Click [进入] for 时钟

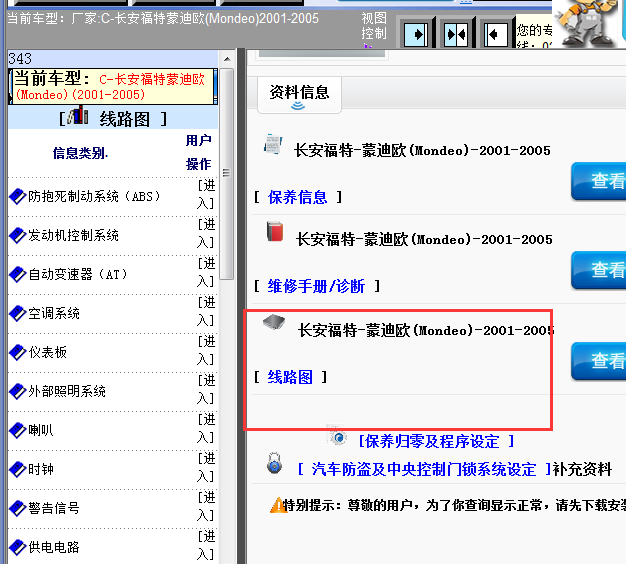[206, 467]
